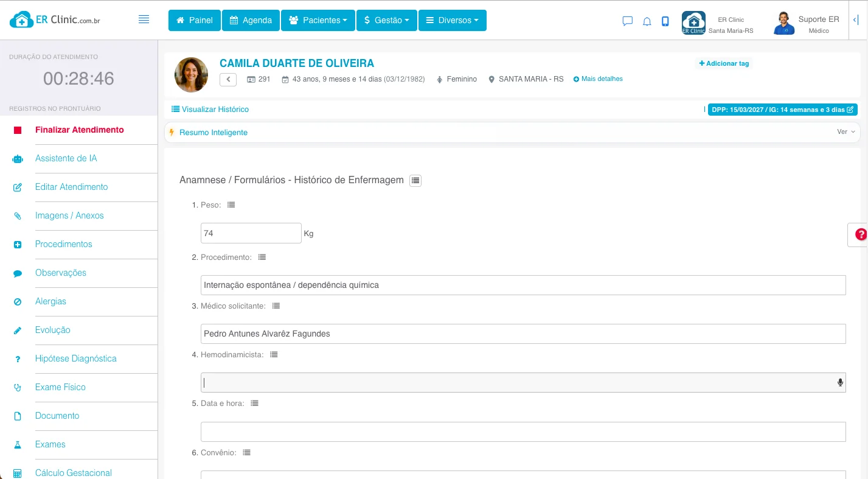Open the Agenda page
Viewport: 868px width, 479px height.
tap(251, 20)
